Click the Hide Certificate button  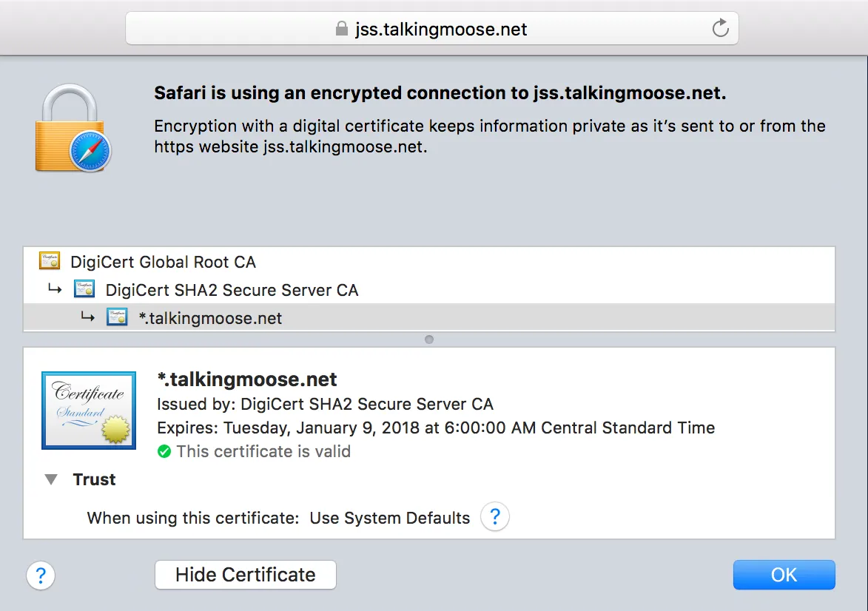click(x=245, y=575)
